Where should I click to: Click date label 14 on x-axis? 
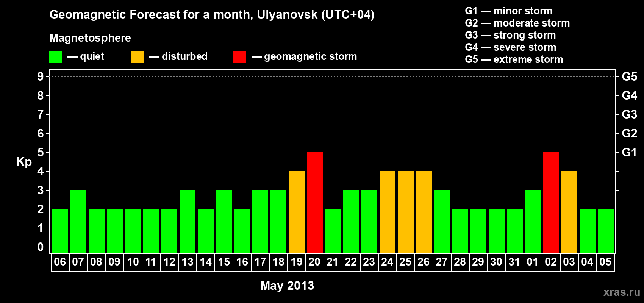click(205, 262)
